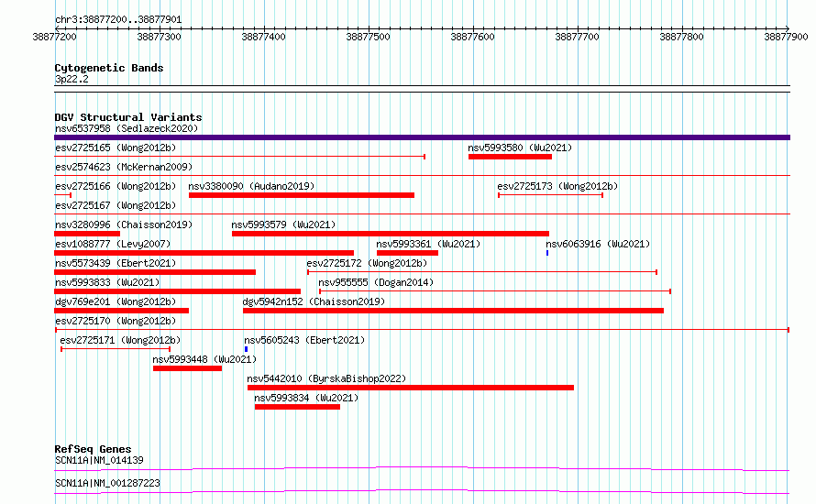Image resolution: width=816 pixels, height=504 pixels.
Task: Open variant nsv5993580 (Wu2021) label
Action: 520,148
